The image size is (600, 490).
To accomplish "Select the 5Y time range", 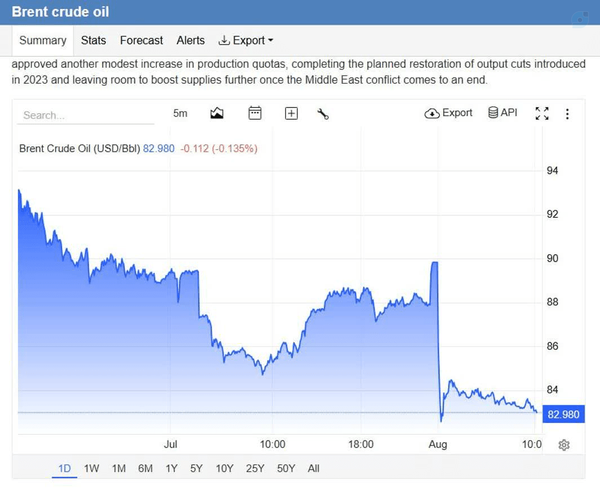I will (x=196, y=468).
